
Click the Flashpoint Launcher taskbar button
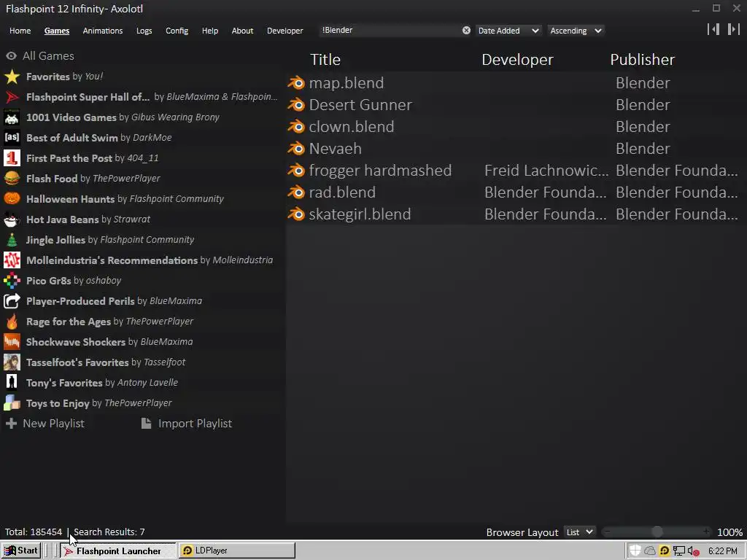click(117, 551)
